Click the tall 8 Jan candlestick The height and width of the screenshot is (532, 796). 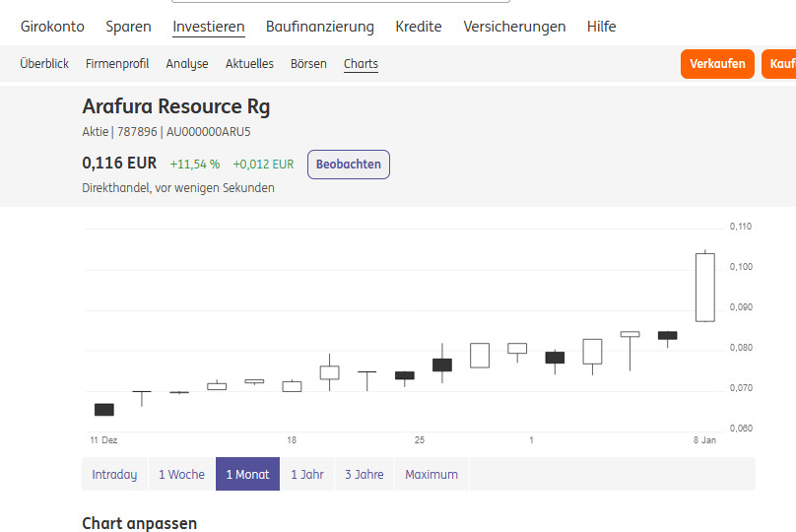(705, 287)
